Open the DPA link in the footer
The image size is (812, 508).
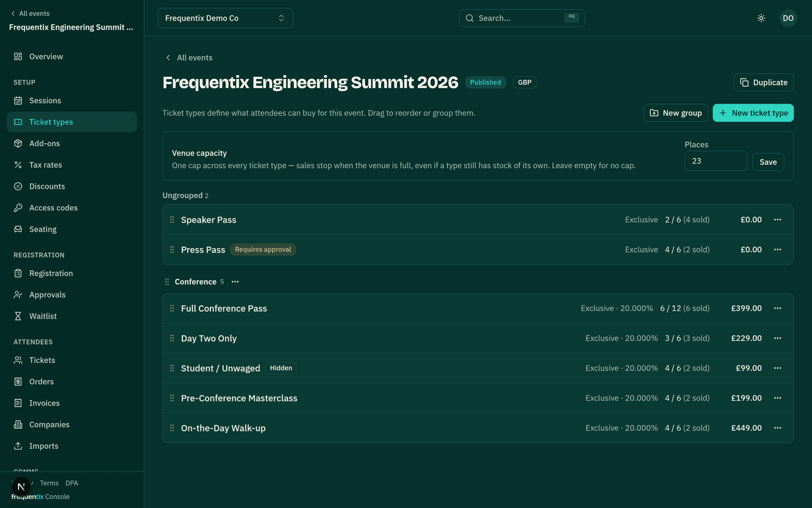click(72, 483)
